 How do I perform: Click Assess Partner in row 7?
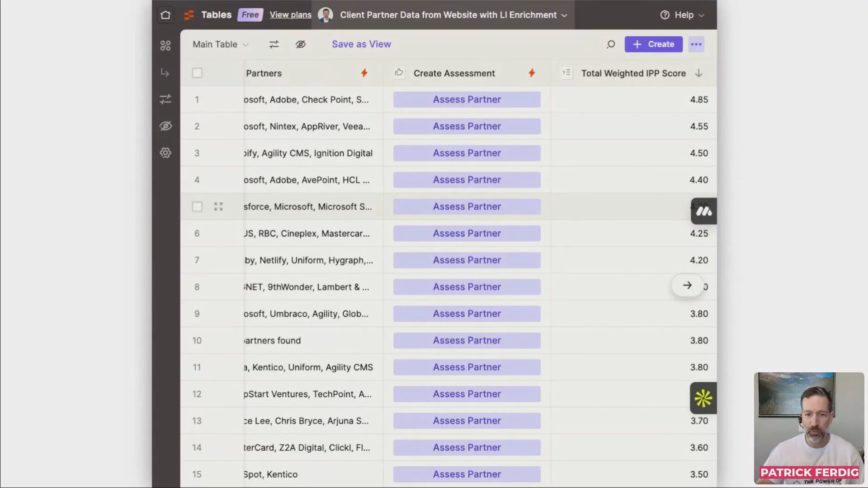click(467, 260)
